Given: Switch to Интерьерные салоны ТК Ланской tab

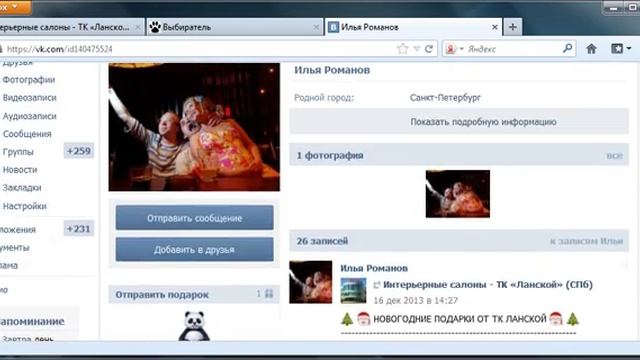Looking at the screenshot, I should (71, 27).
